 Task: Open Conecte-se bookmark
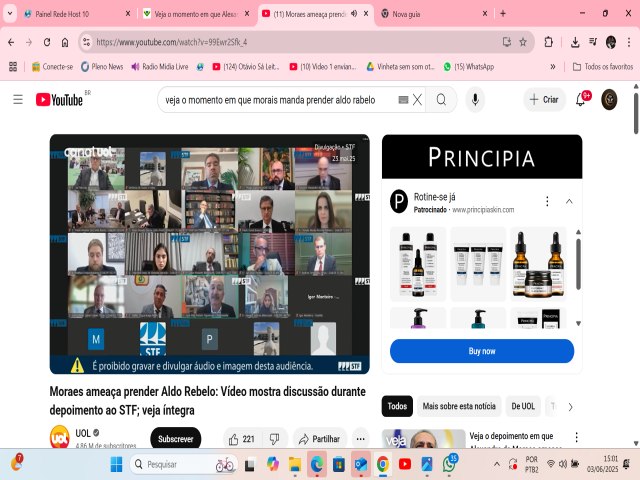pos(53,67)
